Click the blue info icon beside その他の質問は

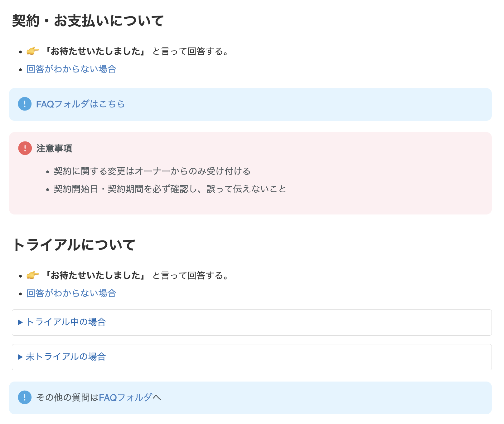coord(25,397)
